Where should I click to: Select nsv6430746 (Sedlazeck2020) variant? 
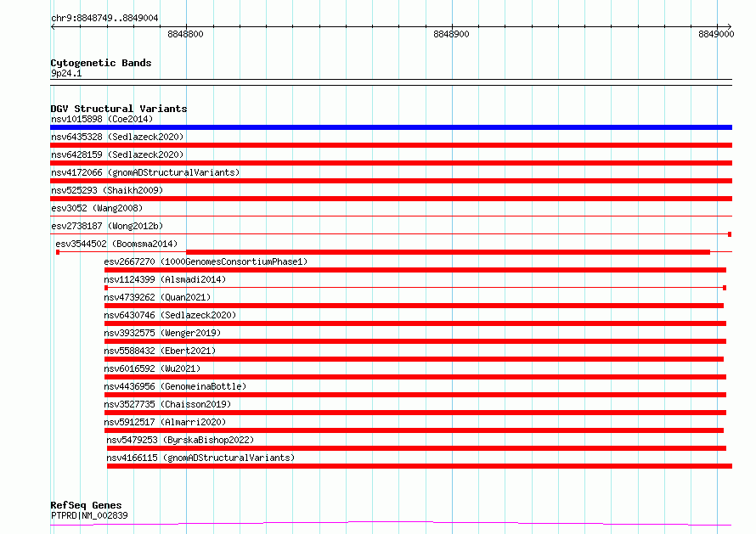[170, 315]
